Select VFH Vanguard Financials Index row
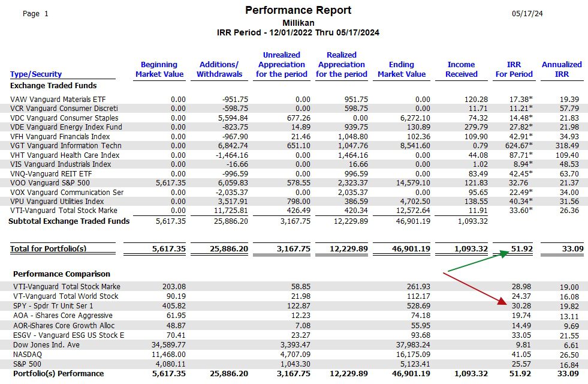The height and width of the screenshot is (384, 588). (294, 136)
